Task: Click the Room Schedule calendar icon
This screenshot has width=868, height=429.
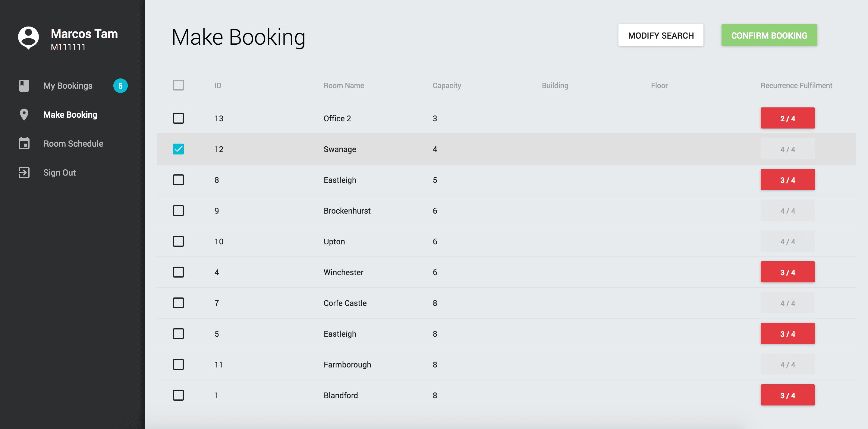Action: click(x=24, y=143)
